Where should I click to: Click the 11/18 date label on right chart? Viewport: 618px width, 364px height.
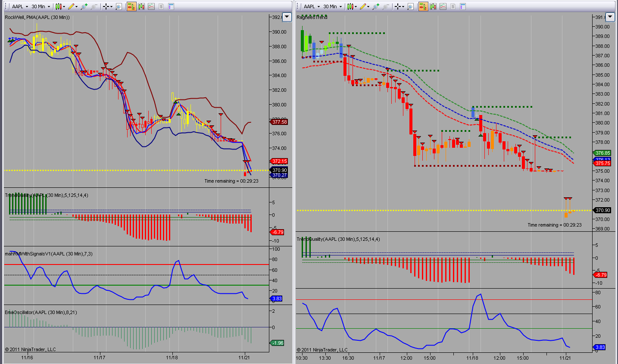point(472,358)
